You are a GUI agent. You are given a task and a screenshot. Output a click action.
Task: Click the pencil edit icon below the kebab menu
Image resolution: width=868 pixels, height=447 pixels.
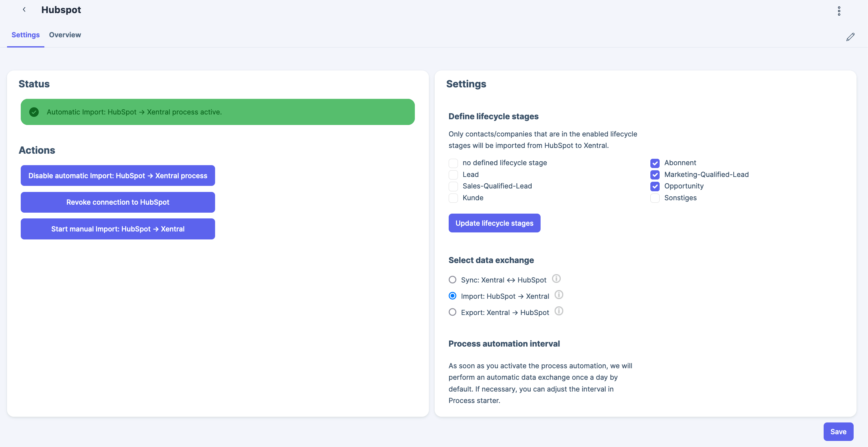point(850,37)
